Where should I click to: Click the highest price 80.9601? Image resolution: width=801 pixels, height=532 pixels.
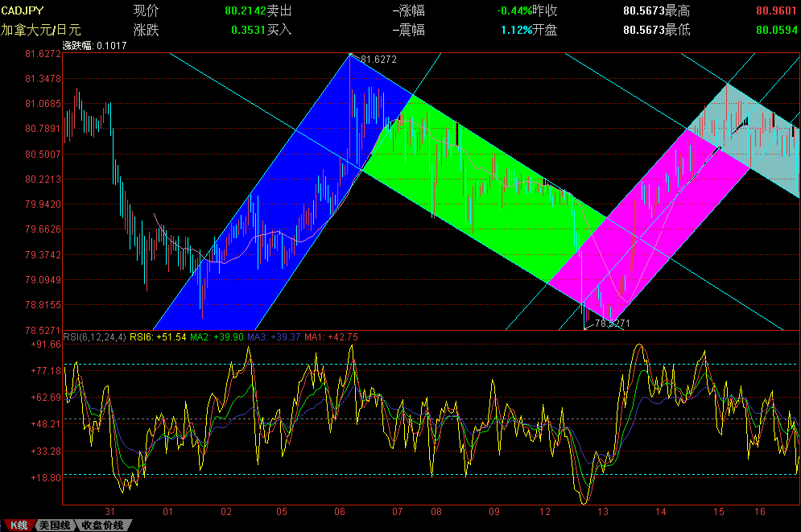click(x=777, y=10)
